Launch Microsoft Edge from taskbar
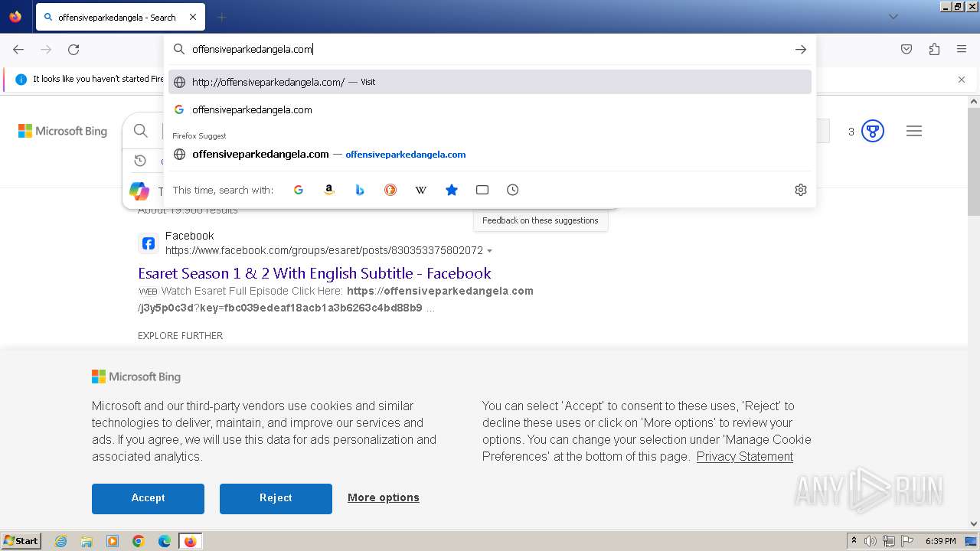 165,541
